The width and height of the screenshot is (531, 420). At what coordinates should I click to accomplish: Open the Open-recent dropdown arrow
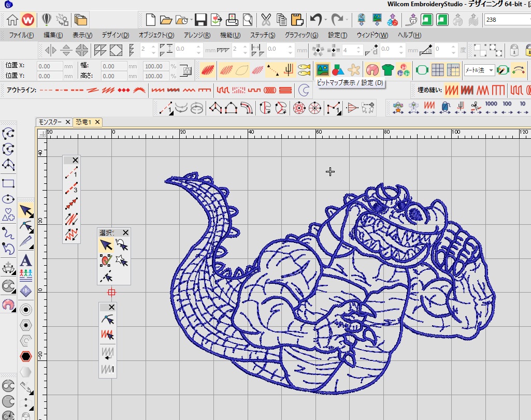[192, 20]
